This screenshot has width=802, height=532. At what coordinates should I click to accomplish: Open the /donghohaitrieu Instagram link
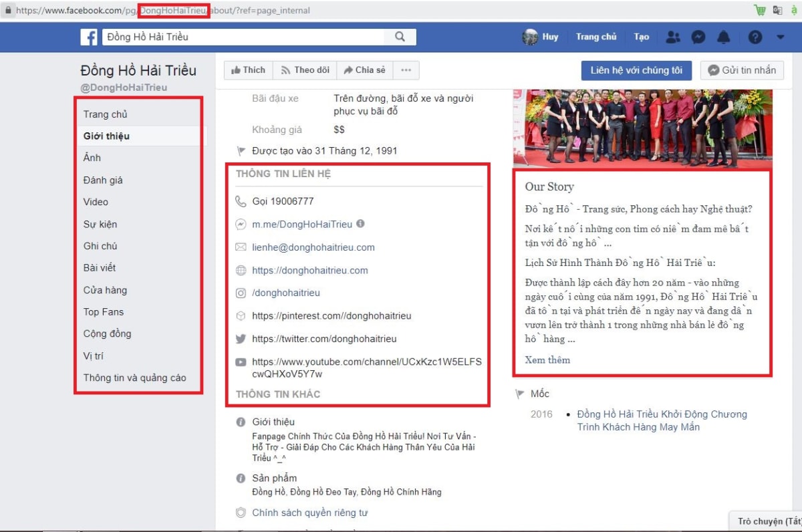tap(286, 293)
